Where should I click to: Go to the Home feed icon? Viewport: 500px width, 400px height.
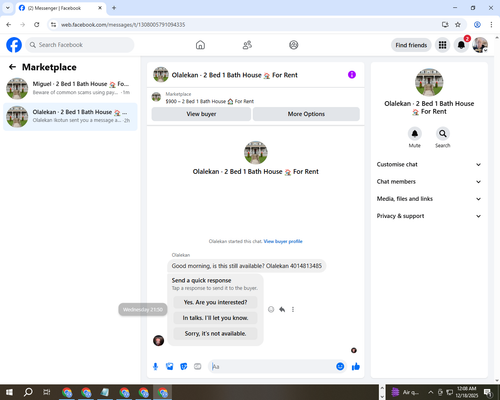coord(200,45)
